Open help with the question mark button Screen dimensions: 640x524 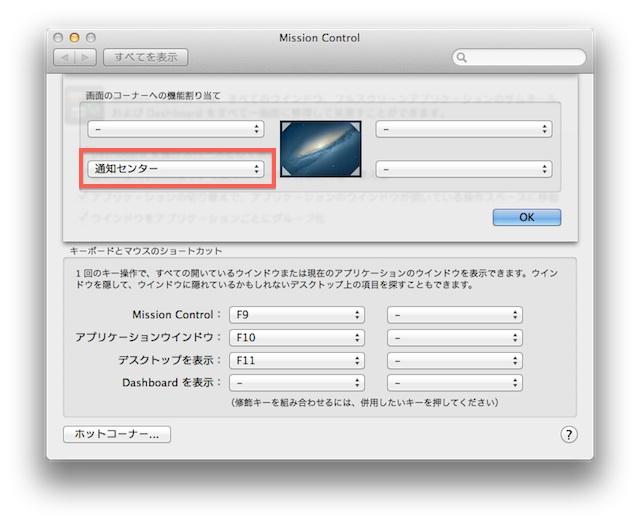569,435
